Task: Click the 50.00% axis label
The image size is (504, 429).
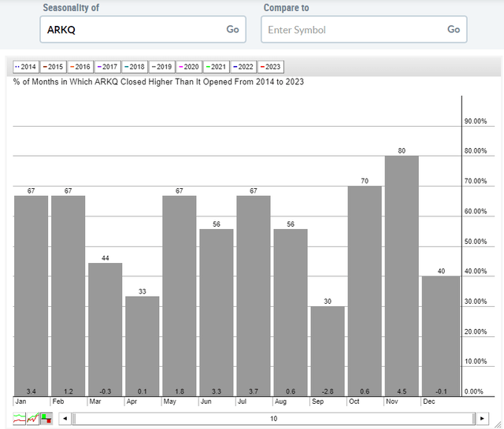Action: [476, 242]
